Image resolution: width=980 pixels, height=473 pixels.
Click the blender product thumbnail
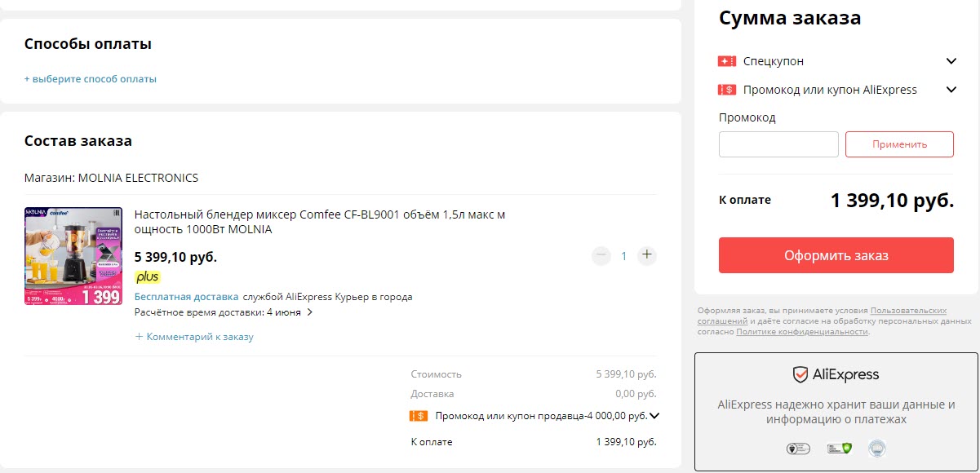pyautogui.click(x=73, y=255)
